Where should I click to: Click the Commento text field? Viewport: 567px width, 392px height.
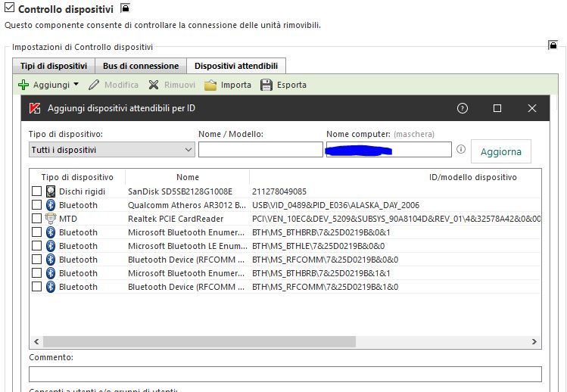click(x=285, y=374)
